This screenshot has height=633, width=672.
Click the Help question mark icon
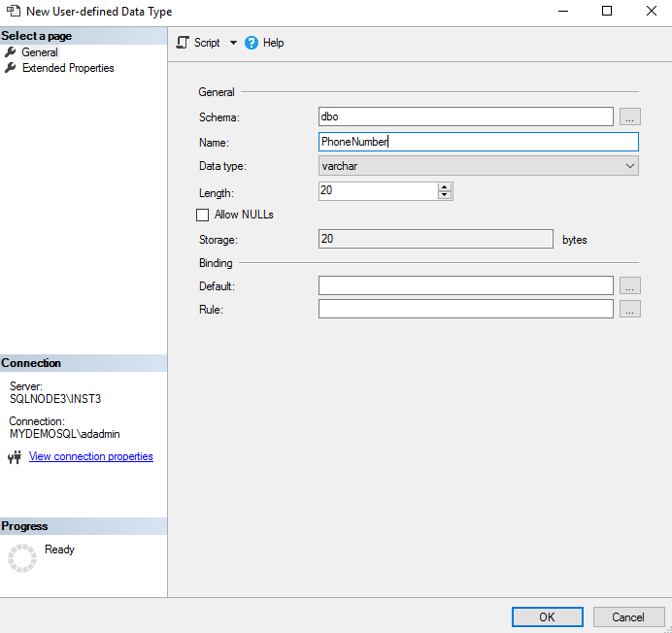(x=252, y=43)
